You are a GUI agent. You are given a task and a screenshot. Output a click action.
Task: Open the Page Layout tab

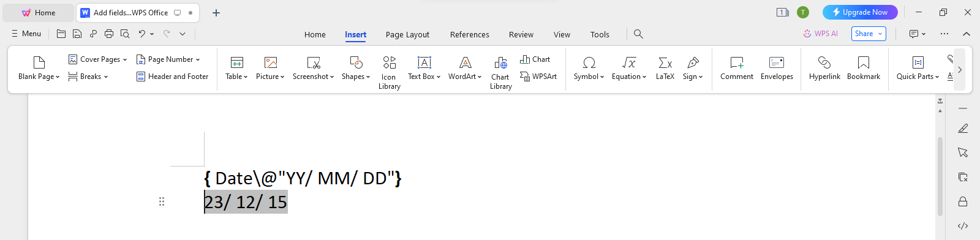[407, 34]
